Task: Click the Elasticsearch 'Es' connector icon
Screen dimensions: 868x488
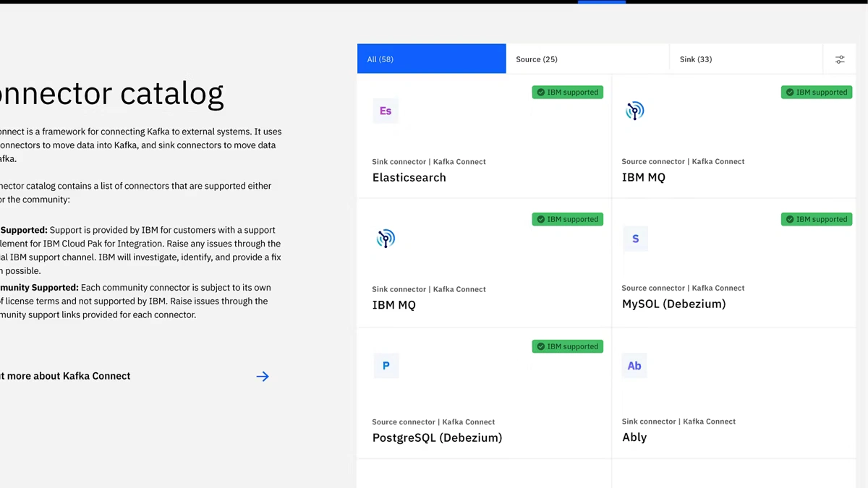Action: [385, 111]
